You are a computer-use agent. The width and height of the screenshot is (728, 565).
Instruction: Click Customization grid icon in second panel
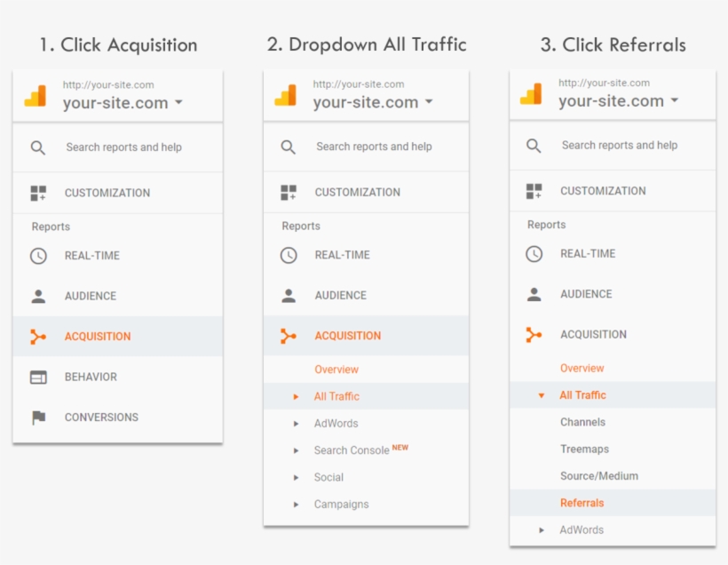click(x=289, y=193)
